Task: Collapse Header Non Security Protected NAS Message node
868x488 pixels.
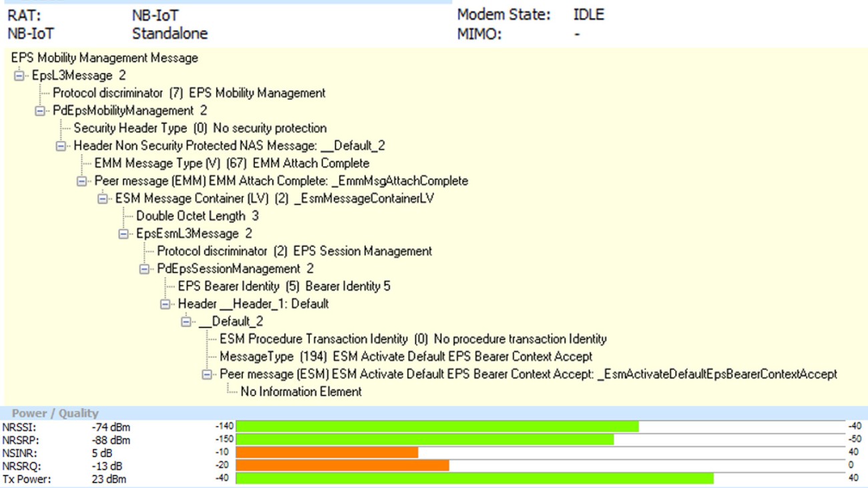Action: (61, 146)
